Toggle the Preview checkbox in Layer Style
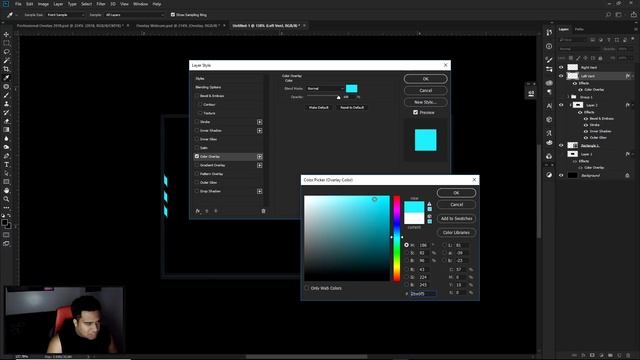 (416, 113)
